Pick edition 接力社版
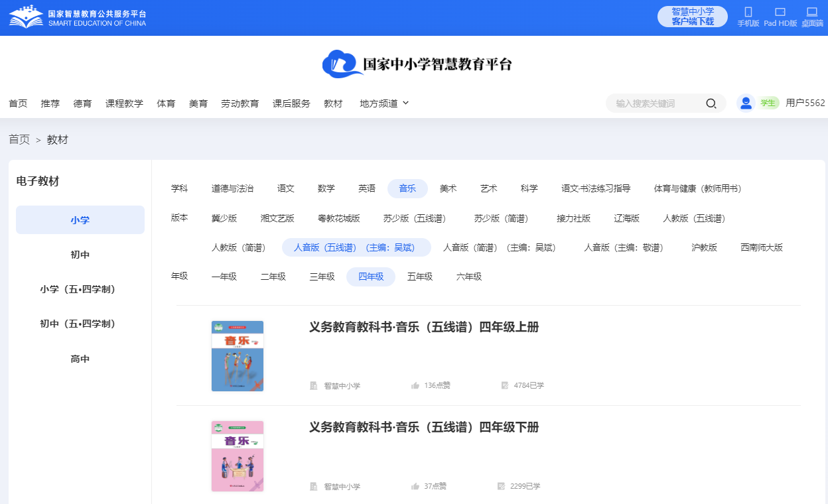The width and height of the screenshot is (828, 504). [573, 218]
